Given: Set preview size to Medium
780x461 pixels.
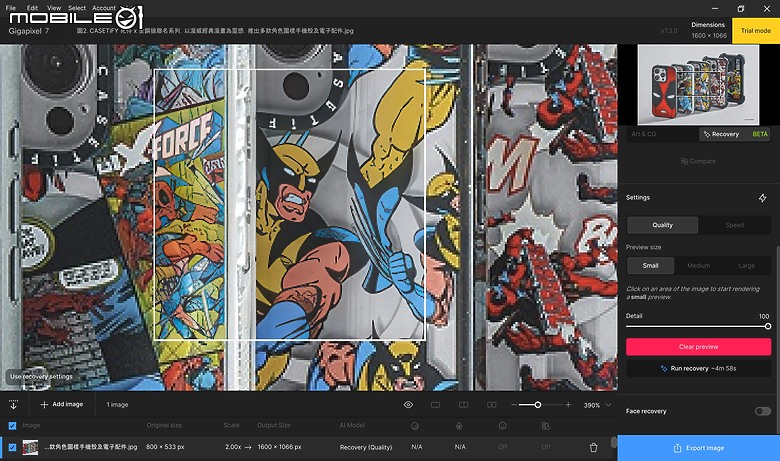Looking at the screenshot, I should click(x=698, y=266).
